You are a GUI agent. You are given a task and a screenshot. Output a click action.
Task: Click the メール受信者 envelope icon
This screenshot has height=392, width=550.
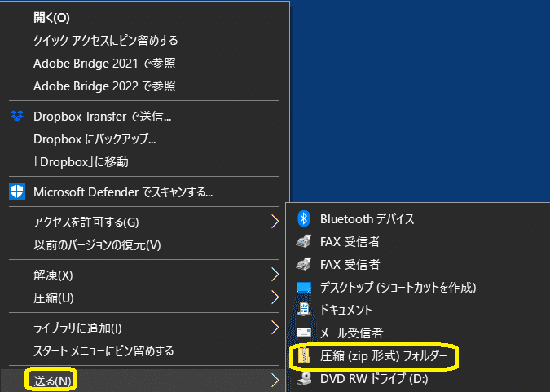[304, 332]
